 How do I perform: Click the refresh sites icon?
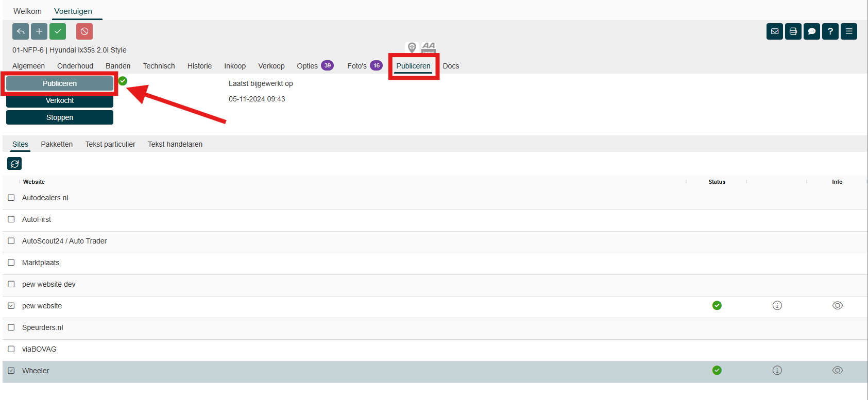tap(14, 164)
